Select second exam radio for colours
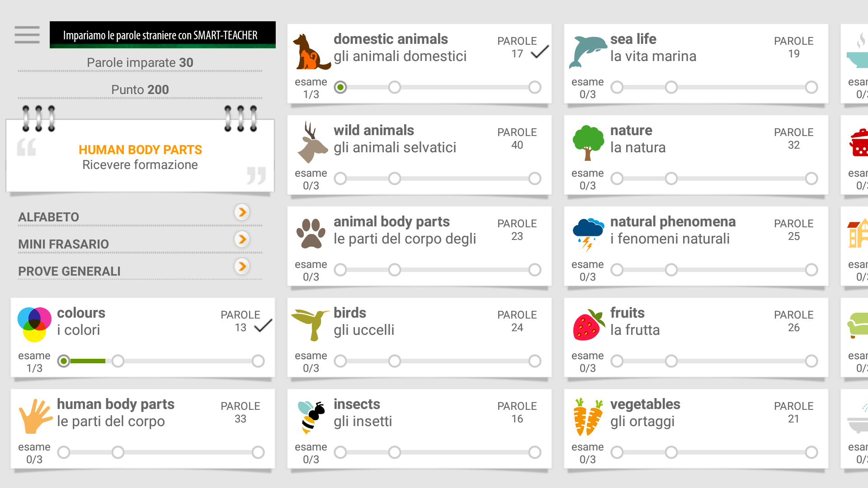The height and width of the screenshot is (488, 868). [x=118, y=361]
